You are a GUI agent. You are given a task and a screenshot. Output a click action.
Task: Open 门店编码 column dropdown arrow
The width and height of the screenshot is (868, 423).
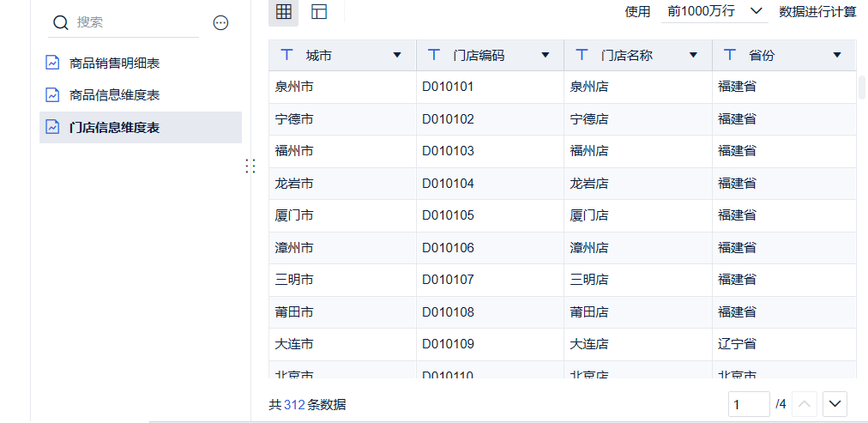[x=546, y=55]
